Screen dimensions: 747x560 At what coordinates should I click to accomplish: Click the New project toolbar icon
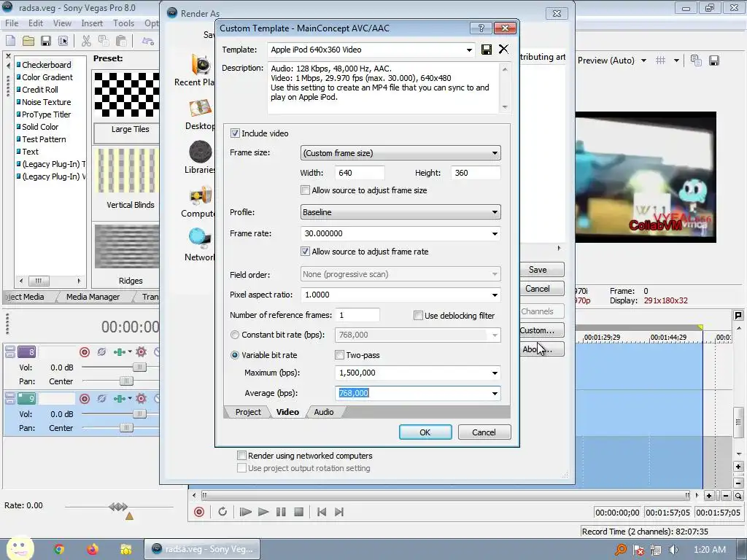pyautogui.click(x=10, y=41)
